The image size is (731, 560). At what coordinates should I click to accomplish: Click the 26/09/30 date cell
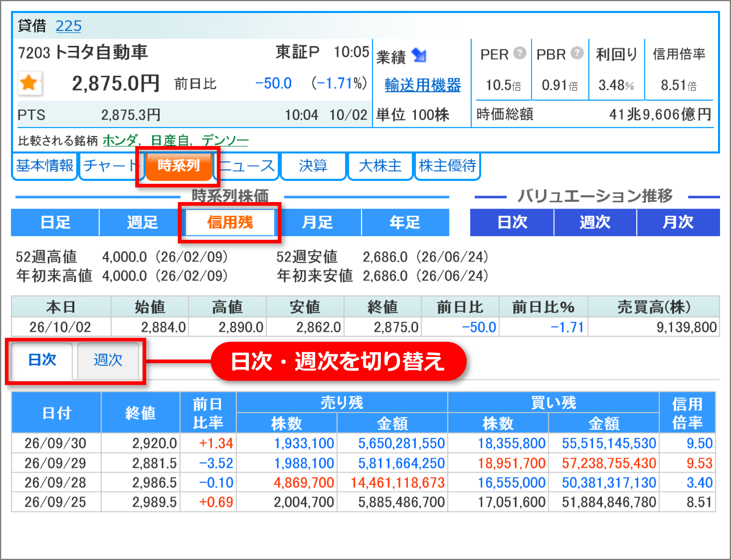[56, 443]
